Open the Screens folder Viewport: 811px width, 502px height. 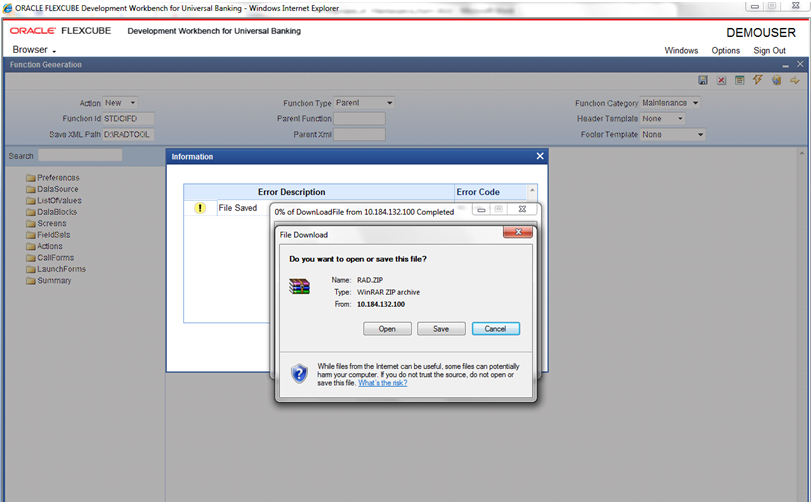[x=46, y=223]
